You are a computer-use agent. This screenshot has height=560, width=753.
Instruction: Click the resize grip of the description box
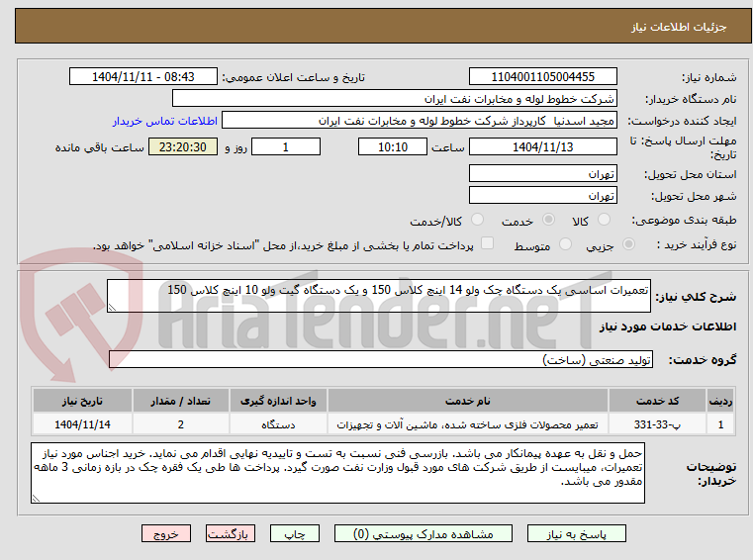coord(112,308)
